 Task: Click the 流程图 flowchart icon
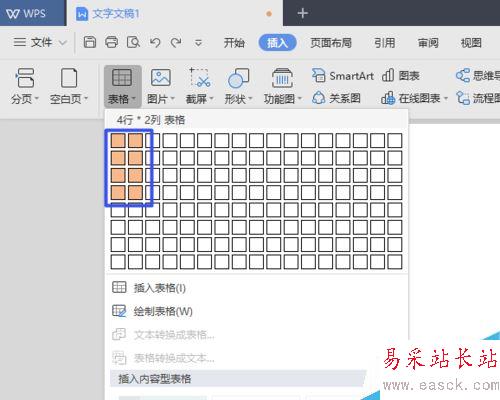click(463, 98)
